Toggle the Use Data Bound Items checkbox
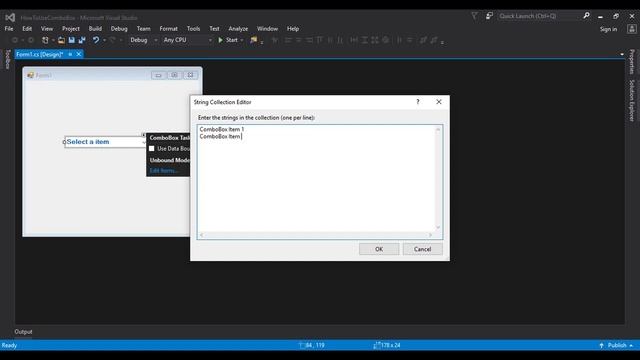640x360 pixels. [151, 149]
